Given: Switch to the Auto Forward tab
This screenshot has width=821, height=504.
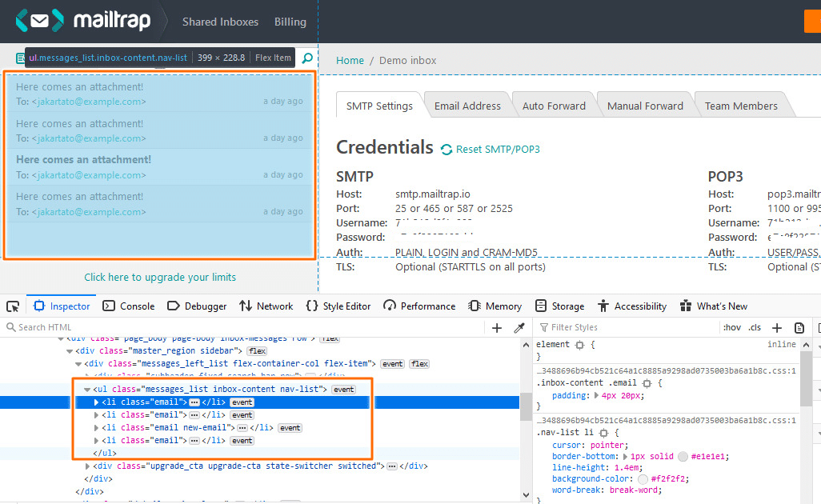Looking at the screenshot, I should [x=554, y=105].
